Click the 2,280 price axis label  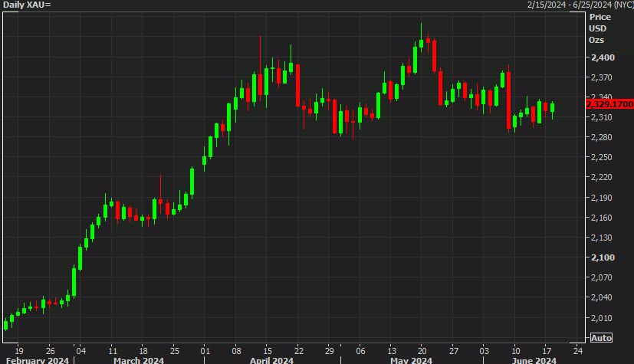coord(602,137)
